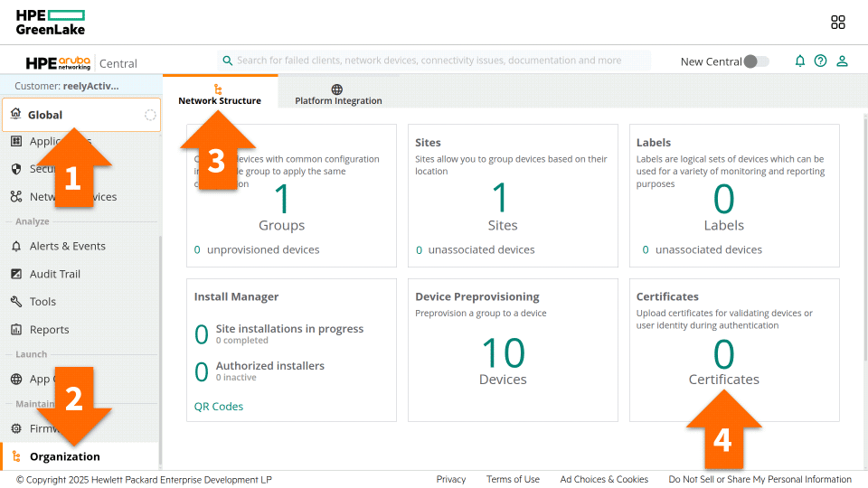Open the user account profile icon
The height and width of the screenshot is (488, 868).
click(842, 61)
